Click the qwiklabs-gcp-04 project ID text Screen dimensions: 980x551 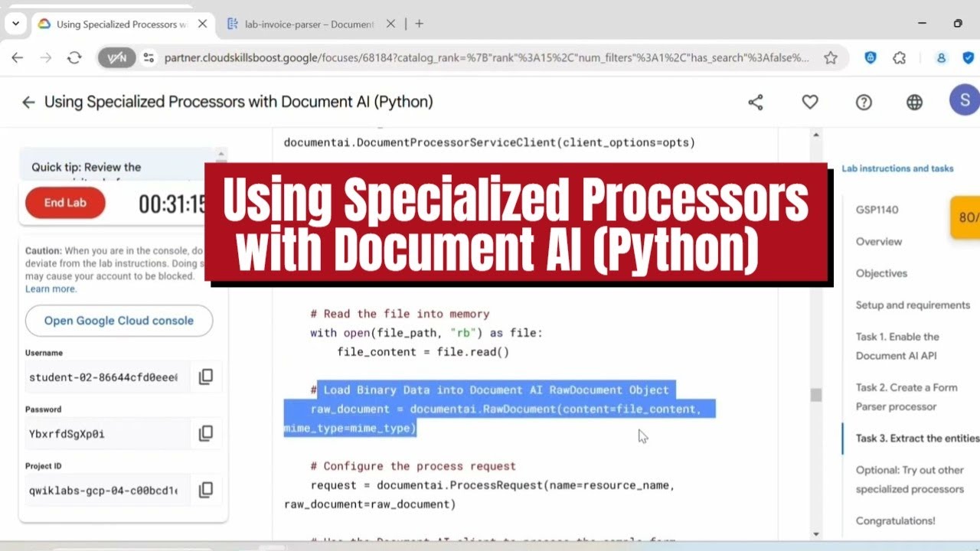103,491
